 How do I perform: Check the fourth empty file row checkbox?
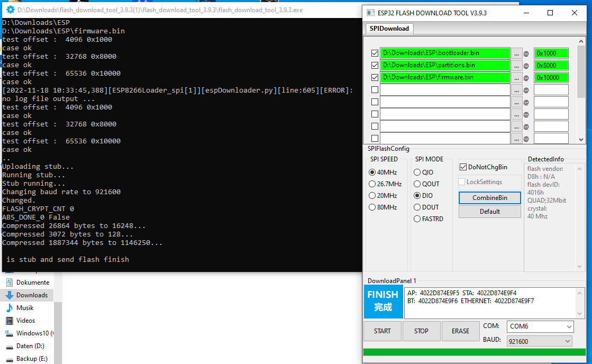(375, 90)
